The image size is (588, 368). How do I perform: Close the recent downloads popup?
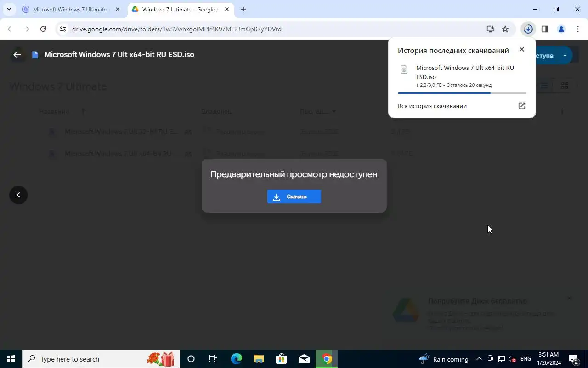click(521, 49)
